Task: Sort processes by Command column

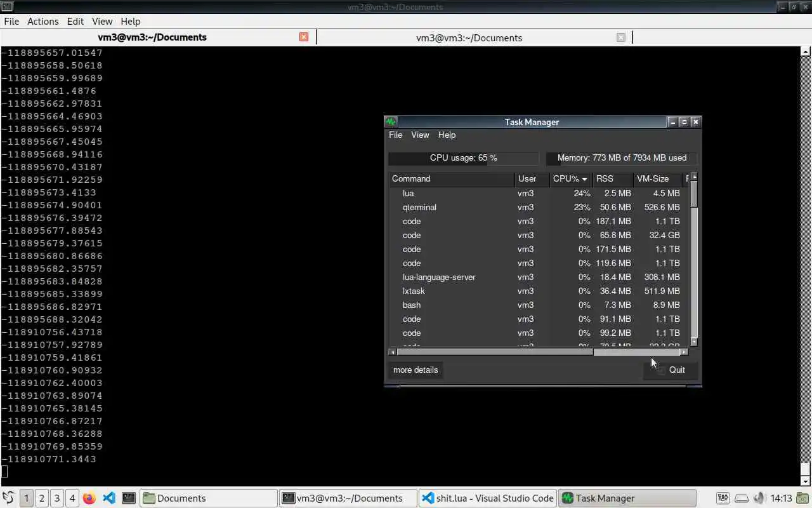Action: point(451,178)
